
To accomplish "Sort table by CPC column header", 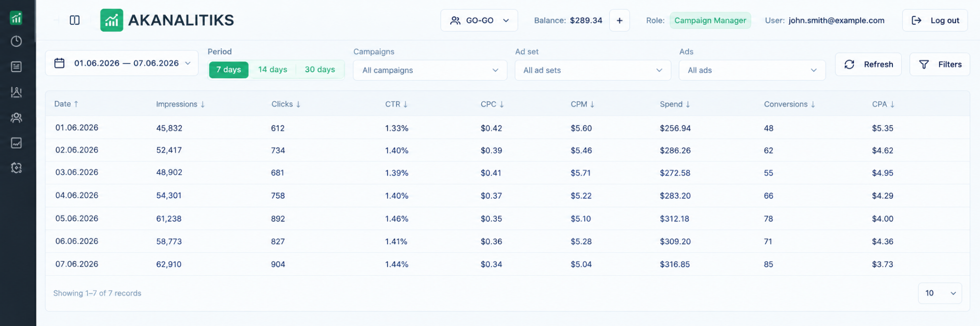I will 492,104.
